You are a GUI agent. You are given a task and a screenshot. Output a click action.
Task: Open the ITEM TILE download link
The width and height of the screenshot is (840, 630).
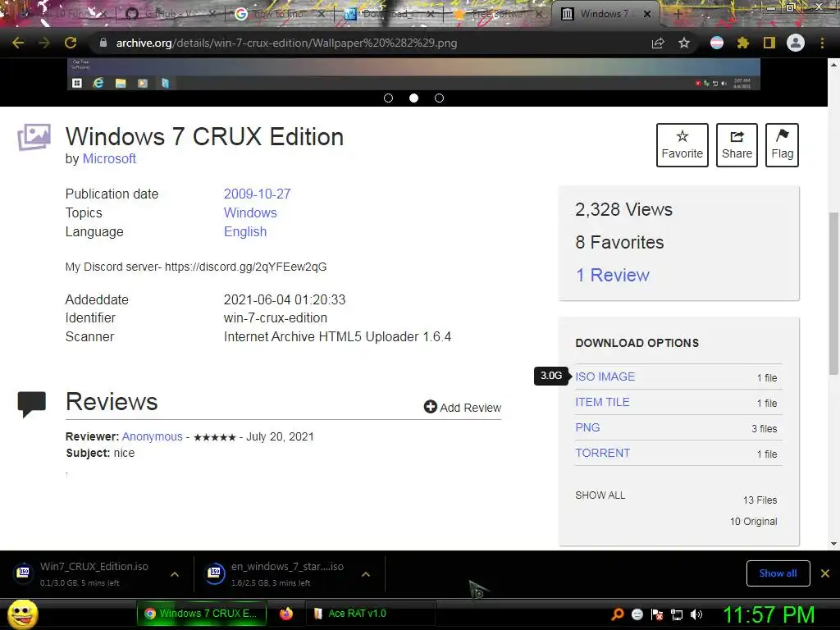pyautogui.click(x=602, y=402)
